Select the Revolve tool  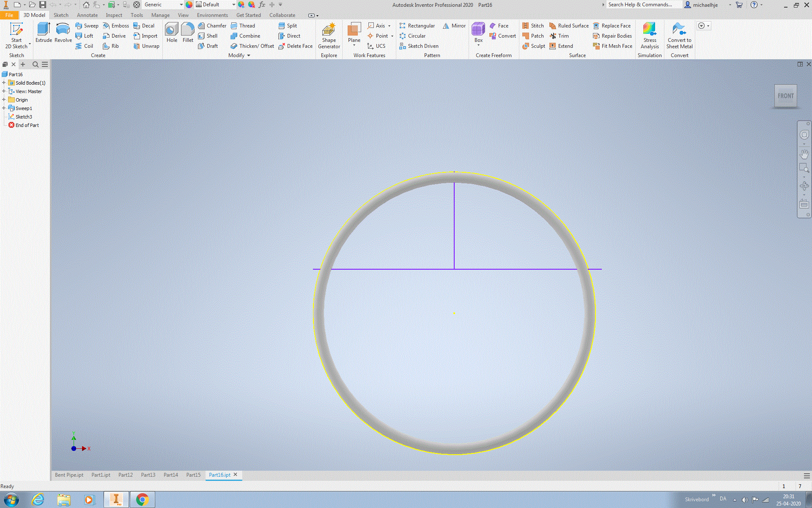click(63, 34)
